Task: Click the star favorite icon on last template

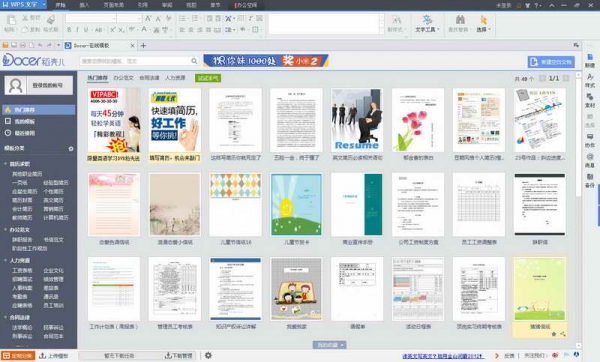Action: point(553,334)
